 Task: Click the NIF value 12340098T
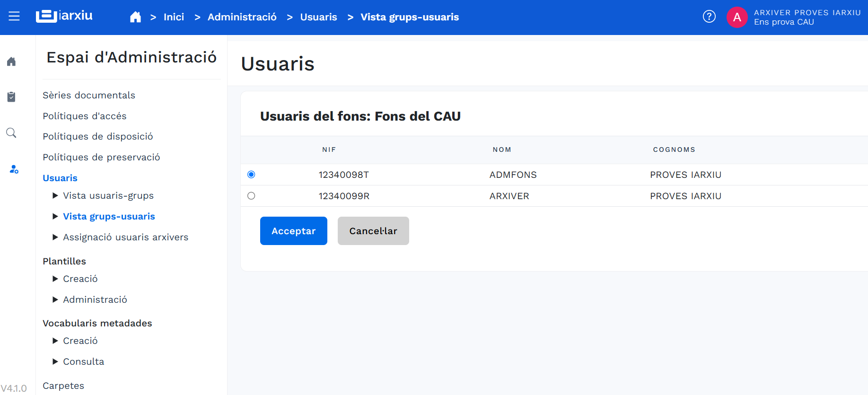344,175
